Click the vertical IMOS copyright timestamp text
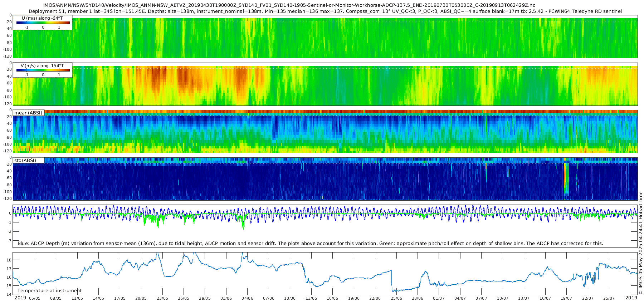This screenshot has width=644, height=304. 641,243
